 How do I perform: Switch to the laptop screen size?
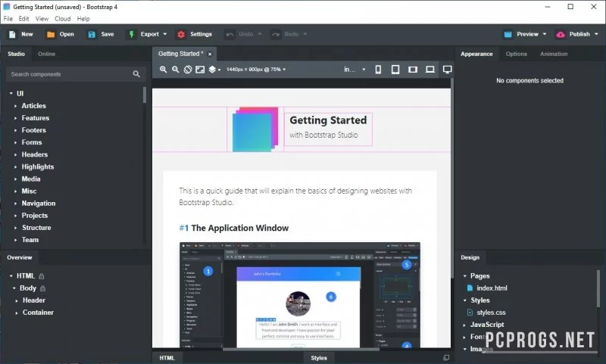pos(430,70)
